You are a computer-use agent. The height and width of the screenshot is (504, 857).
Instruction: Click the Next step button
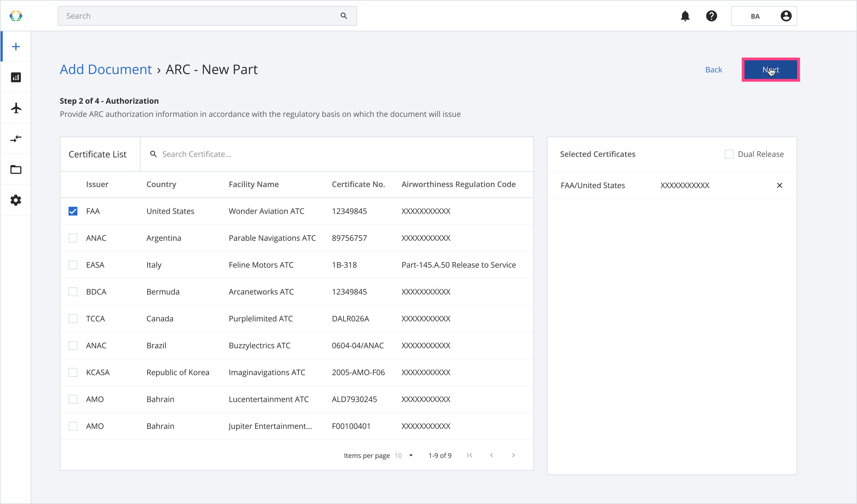(771, 70)
